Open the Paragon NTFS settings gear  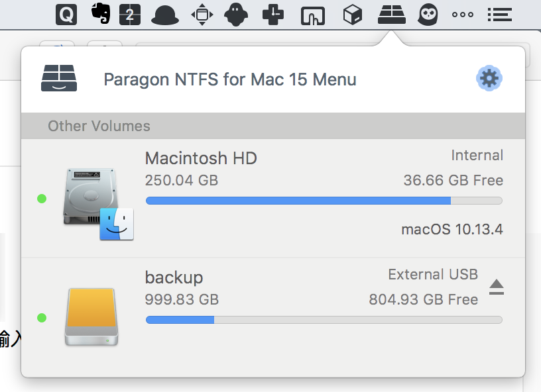point(489,79)
